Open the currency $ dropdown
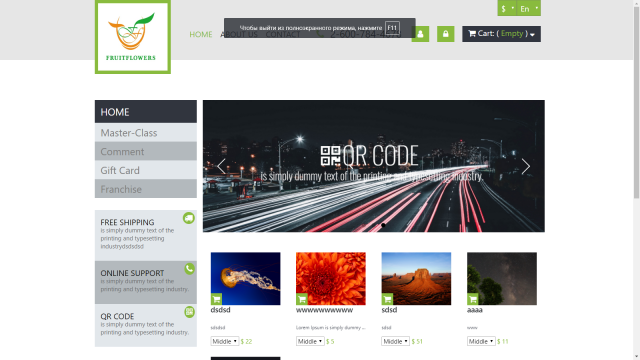Image resolution: width=640 pixels, height=360 pixels. click(x=507, y=8)
